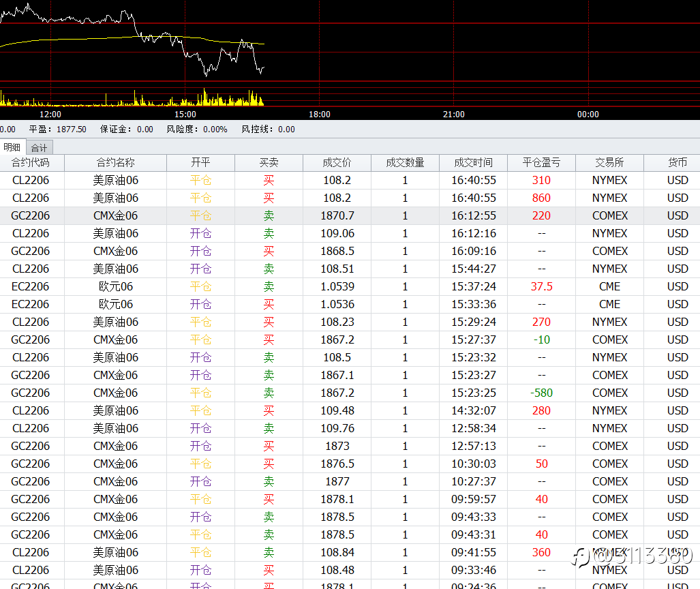Sort by 成交时间 column header
700x589 pixels.
click(x=473, y=163)
